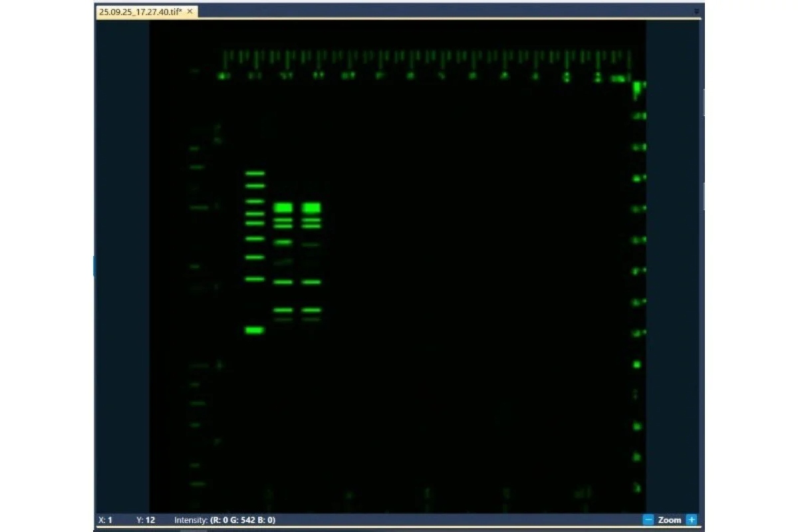Select the thick bright band in rightmost sample lane
The width and height of the screenshot is (798, 532).
tap(312, 207)
